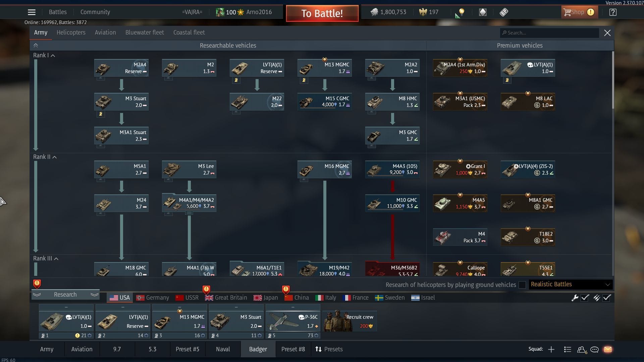The image size is (644, 362).
Task: Switch to the Helicopters tab
Action: [71, 32]
